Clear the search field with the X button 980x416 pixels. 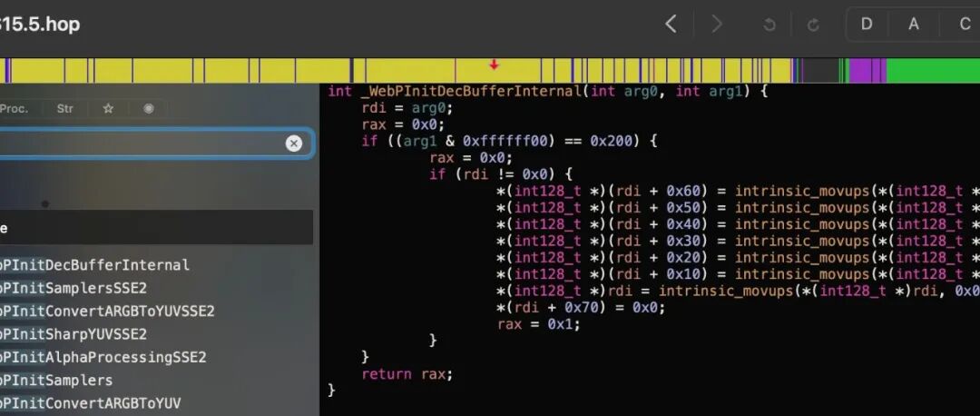tap(294, 144)
